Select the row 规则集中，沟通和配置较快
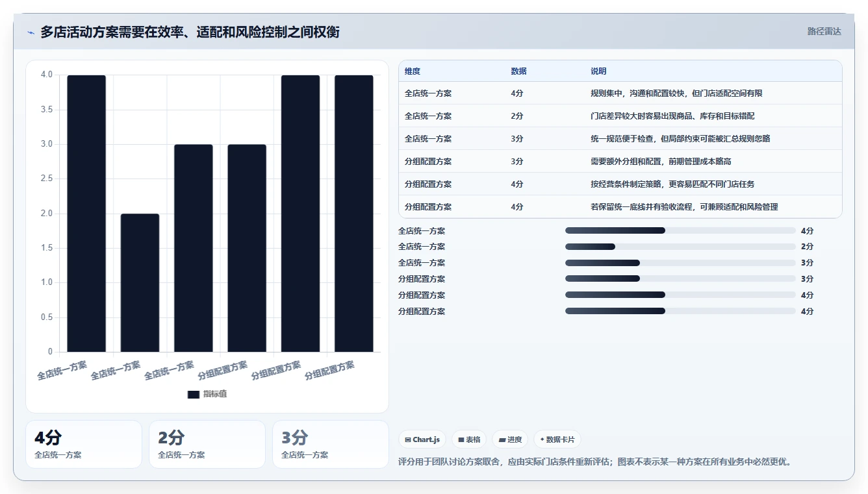 point(620,93)
